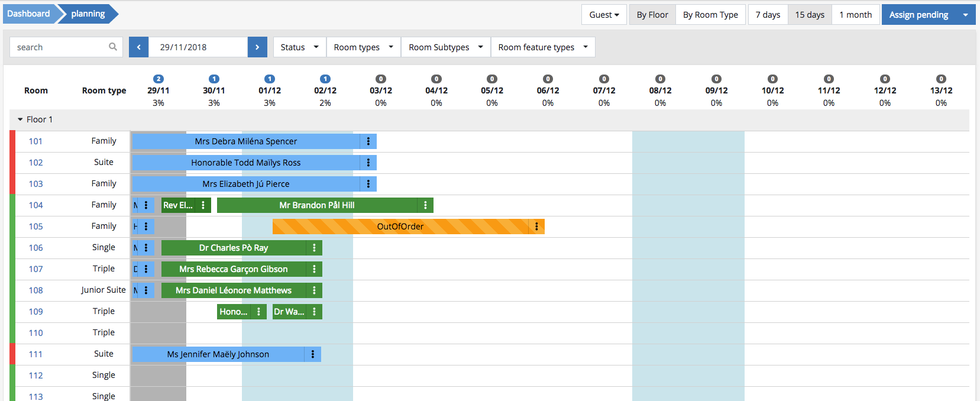Open kebab menu for Dr Charles Pò Ray
980x401 pixels.
[314, 248]
